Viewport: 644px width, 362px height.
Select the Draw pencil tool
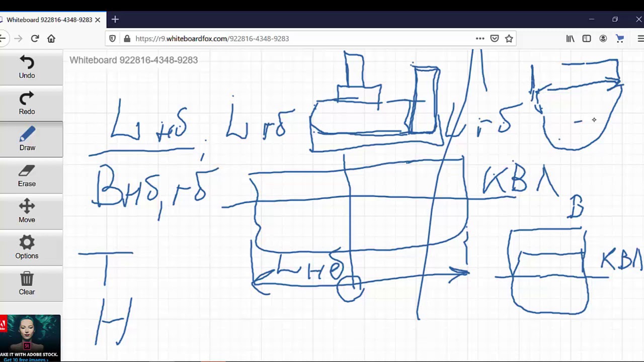pos(27,139)
